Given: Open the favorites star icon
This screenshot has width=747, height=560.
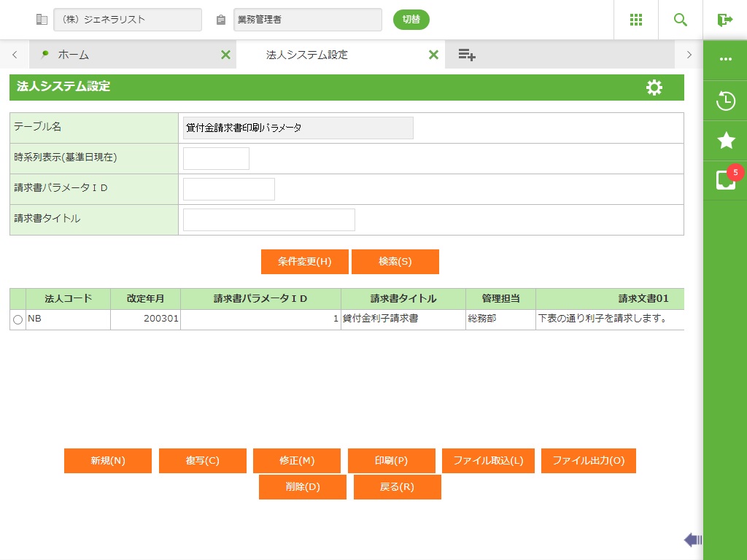Looking at the screenshot, I should point(725,141).
